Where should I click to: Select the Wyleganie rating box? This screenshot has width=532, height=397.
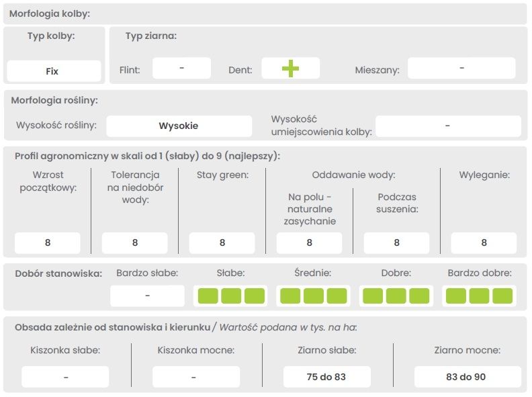pos(484,242)
